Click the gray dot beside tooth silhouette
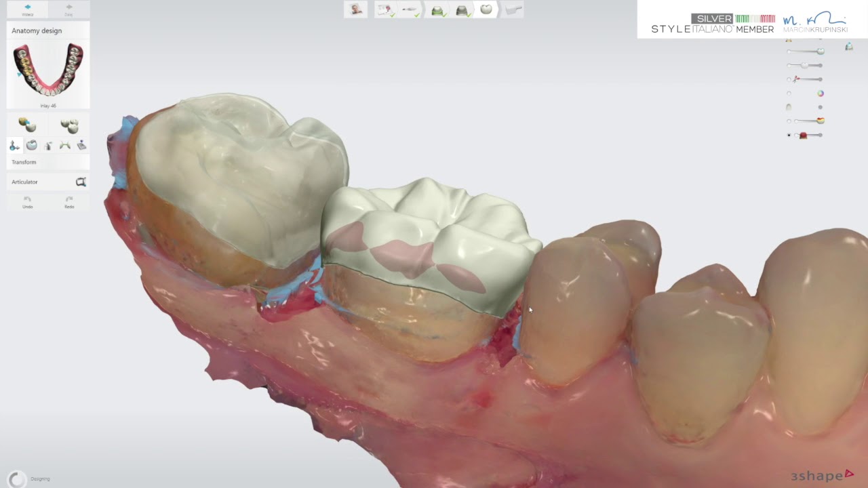868x488 pixels. (x=821, y=107)
